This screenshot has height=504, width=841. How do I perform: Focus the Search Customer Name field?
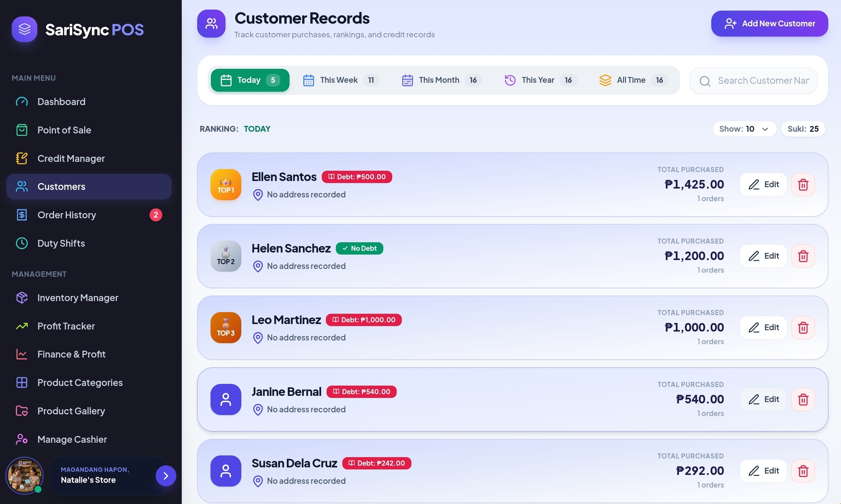(x=753, y=80)
